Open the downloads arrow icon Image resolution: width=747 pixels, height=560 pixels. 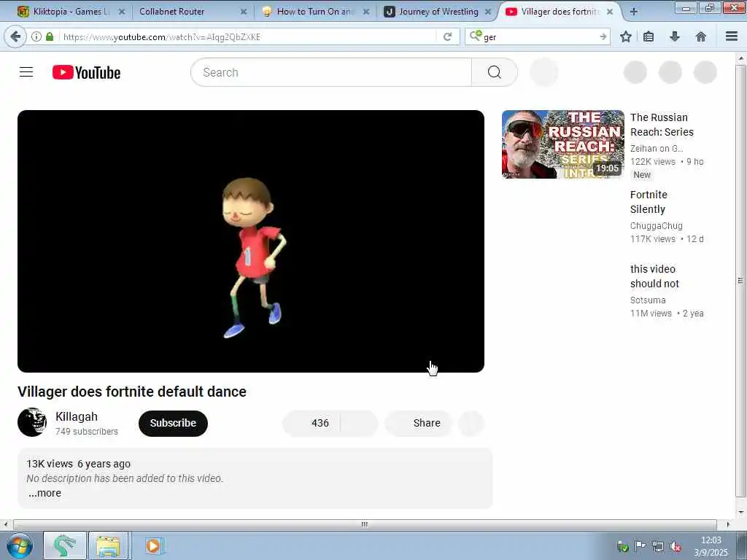point(675,36)
